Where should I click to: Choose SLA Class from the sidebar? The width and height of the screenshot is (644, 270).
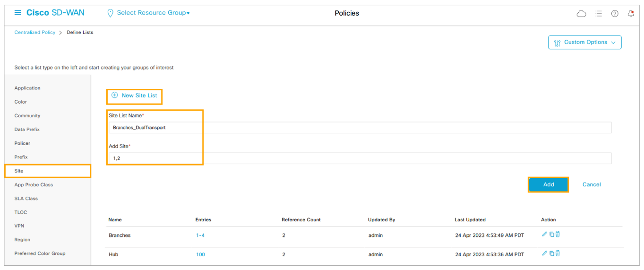(26, 199)
